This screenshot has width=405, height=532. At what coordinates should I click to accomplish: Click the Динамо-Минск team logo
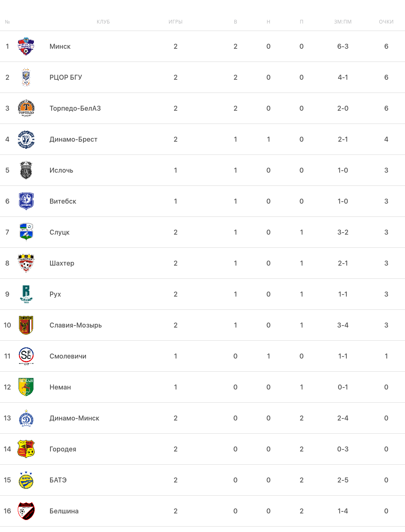26,418
